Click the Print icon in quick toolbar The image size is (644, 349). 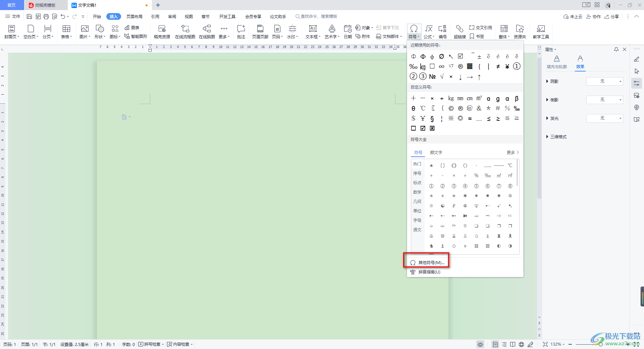(46, 16)
